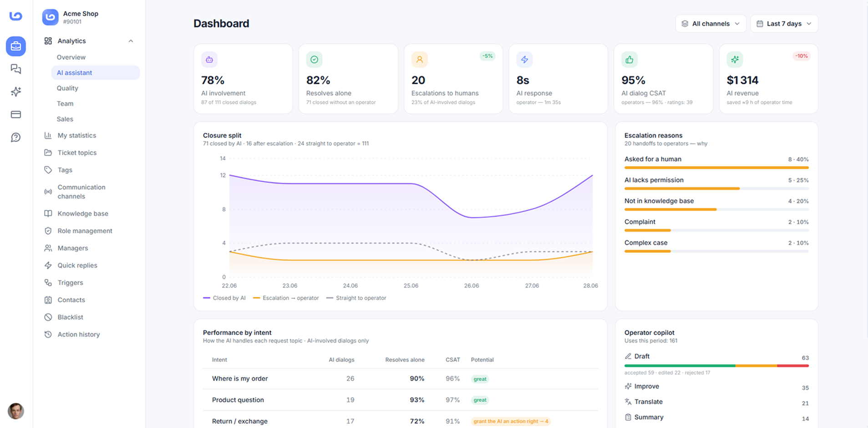The image size is (868, 428).
Task: Open the Team submenu item
Action: pyautogui.click(x=65, y=104)
